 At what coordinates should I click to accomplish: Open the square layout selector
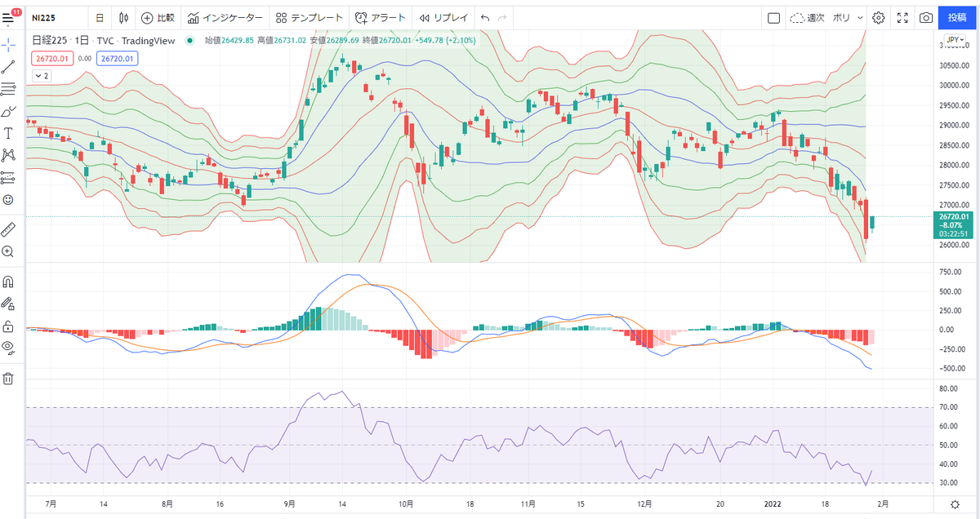(x=774, y=17)
